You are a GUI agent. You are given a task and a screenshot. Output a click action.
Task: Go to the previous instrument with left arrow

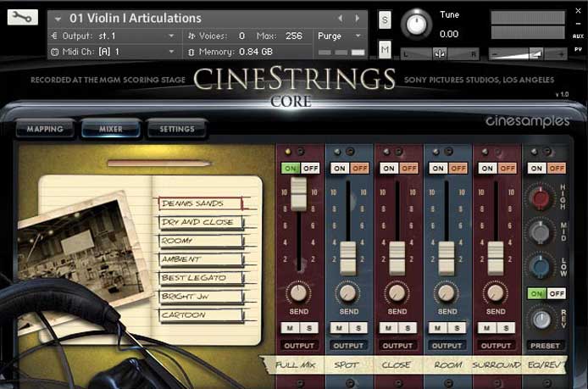[x=340, y=18]
